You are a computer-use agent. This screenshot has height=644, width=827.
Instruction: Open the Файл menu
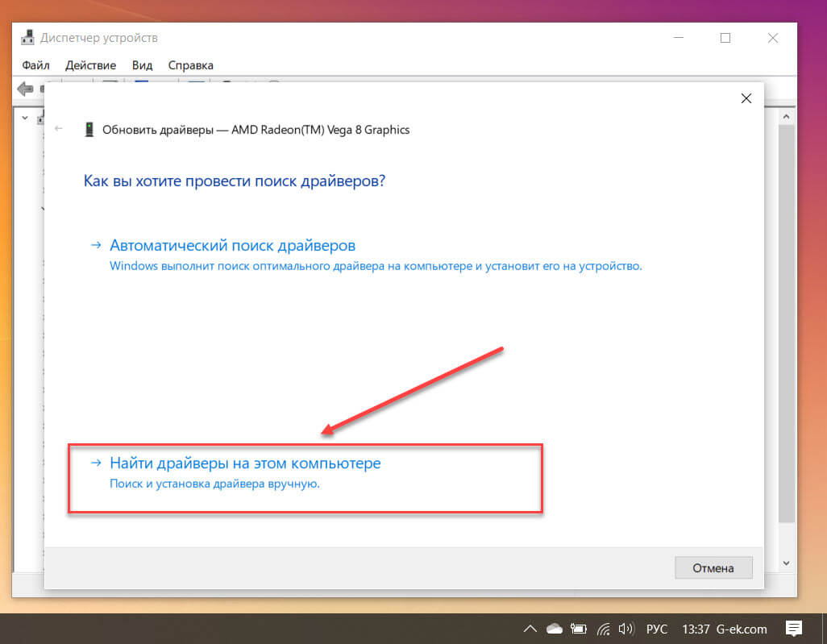pyautogui.click(x=35, y=65)
